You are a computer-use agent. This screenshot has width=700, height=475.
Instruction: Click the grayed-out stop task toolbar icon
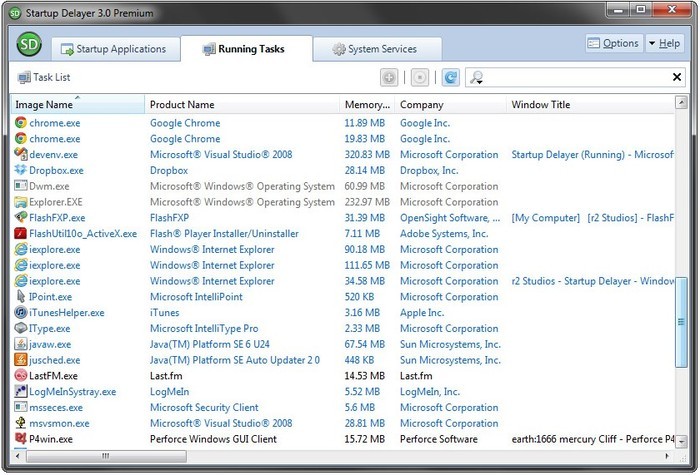(420, 77)
